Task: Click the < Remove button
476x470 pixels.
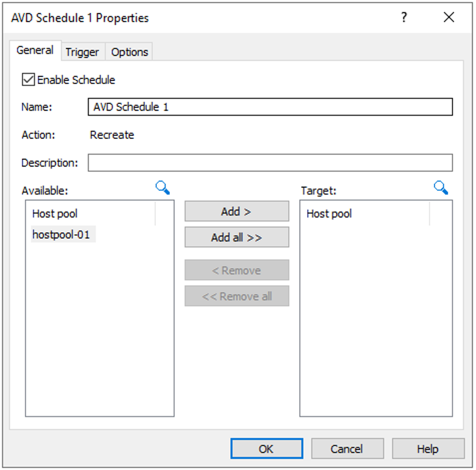Action: (x=237, y=270)
